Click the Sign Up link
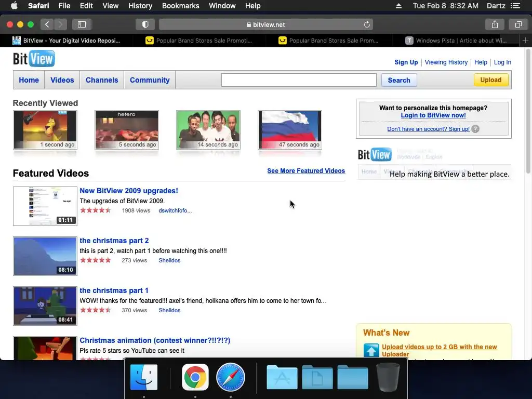The width and height of the screenshot is (532, 399). (406, 62)
